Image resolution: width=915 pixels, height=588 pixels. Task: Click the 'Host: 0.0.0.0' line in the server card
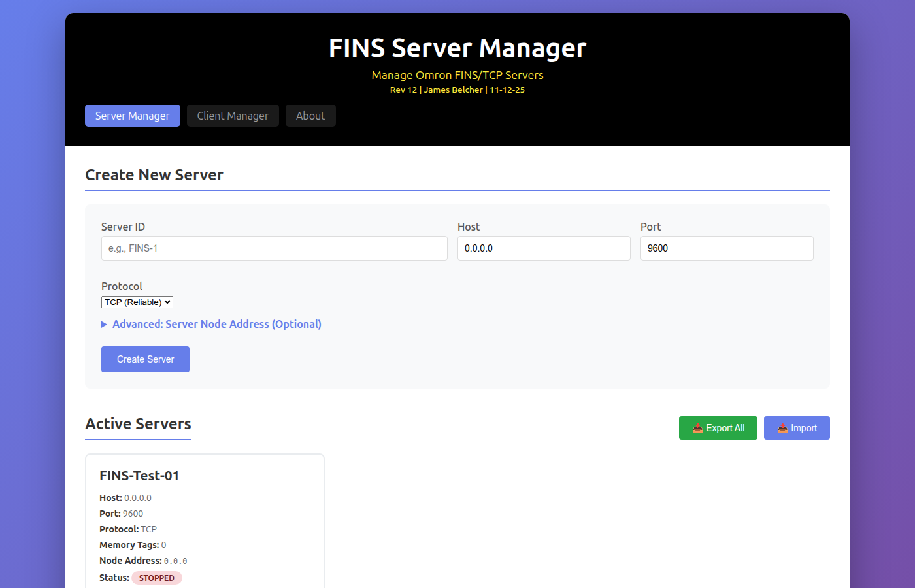tap(125, 498)
